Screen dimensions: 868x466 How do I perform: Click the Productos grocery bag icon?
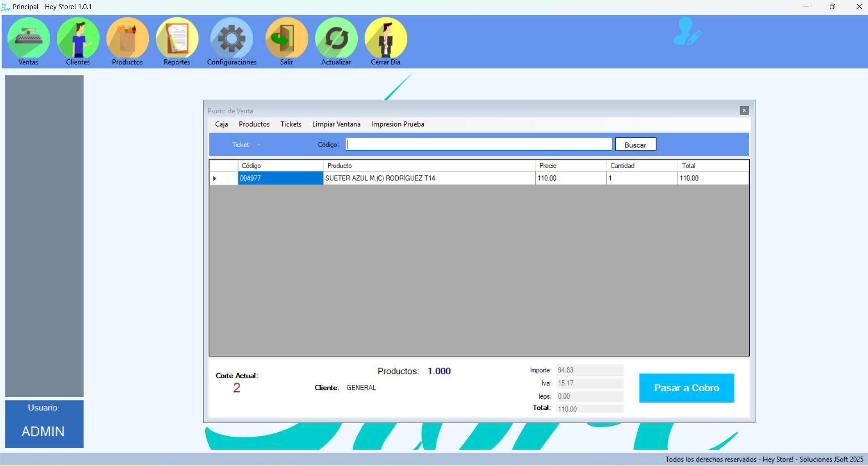pyautogui.click(x=127, y=39)
